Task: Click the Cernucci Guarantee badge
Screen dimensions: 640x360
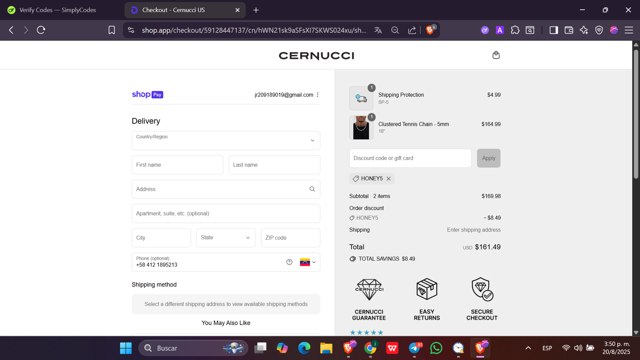Action: tap(369, 299)
